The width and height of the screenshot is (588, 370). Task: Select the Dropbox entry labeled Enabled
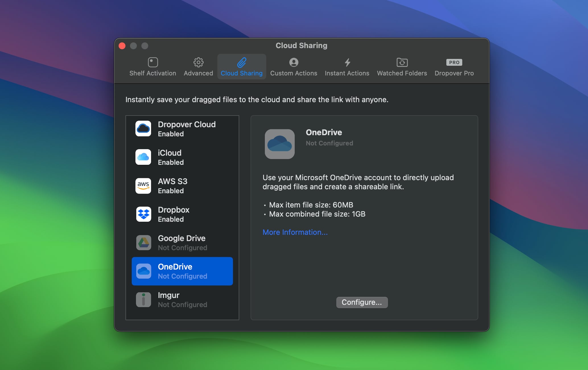coord(182,214)
